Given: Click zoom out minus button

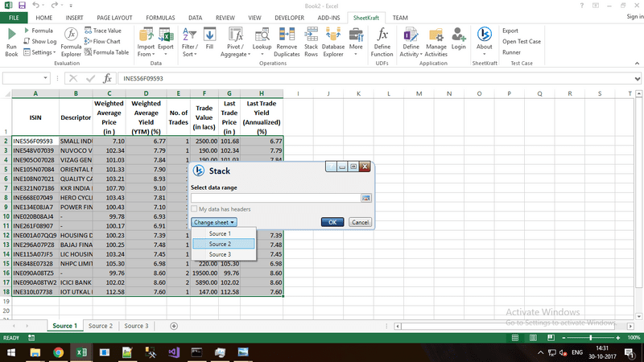Looking at the screenshot, I should click(563, 338).
